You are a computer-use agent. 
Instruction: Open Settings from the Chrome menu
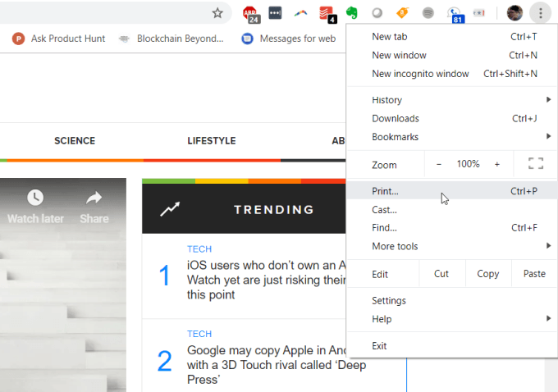(452, 301)
